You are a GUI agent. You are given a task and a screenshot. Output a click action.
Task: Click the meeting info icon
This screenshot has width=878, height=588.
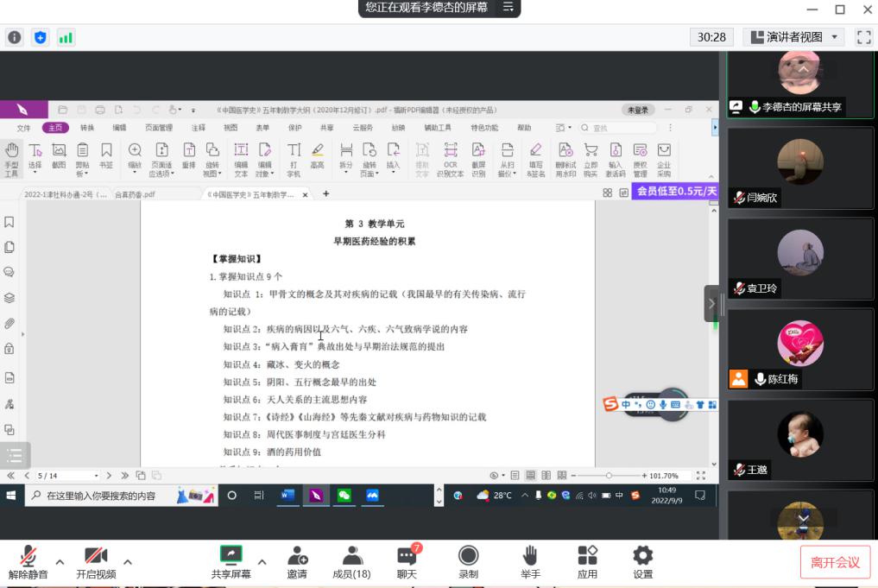point(15,37)
